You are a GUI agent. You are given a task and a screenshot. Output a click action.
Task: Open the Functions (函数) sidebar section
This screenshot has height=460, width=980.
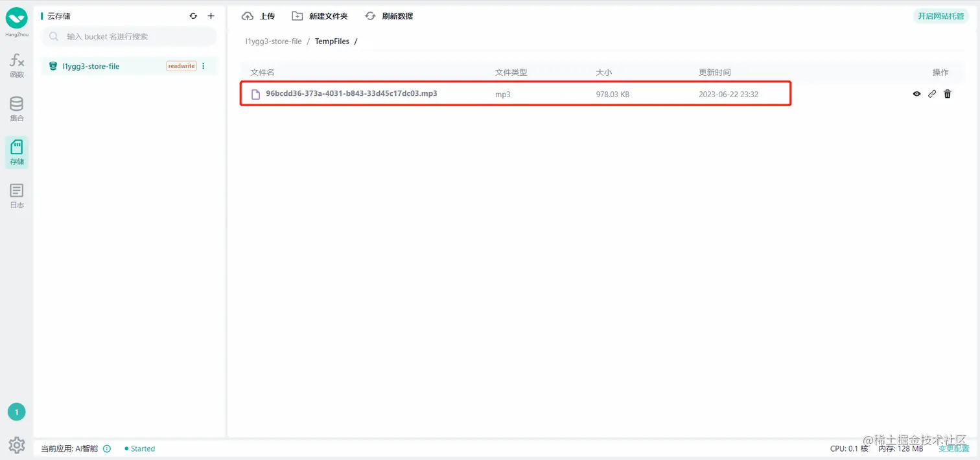click(17, 66)
